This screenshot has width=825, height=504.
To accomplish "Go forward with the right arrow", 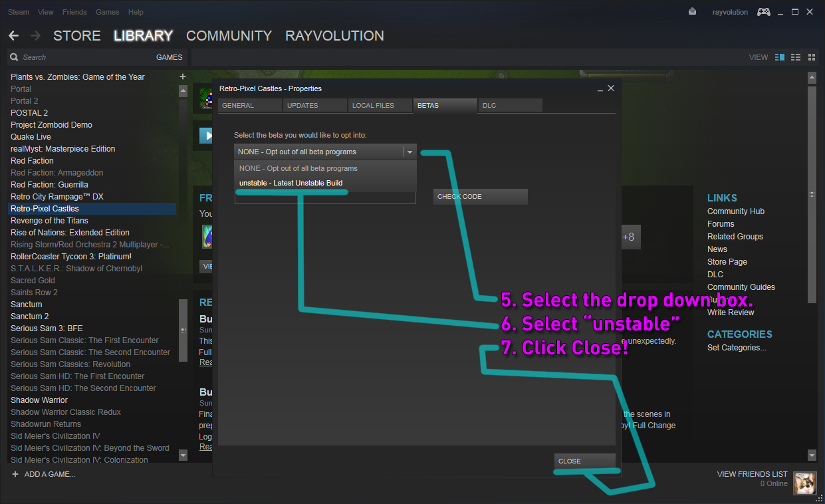I will (35, 36).
